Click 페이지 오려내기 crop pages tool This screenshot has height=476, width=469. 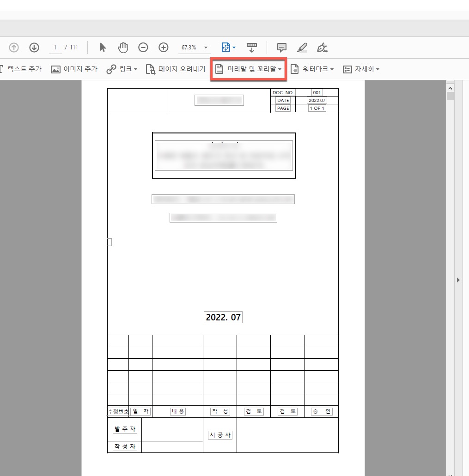176,69
